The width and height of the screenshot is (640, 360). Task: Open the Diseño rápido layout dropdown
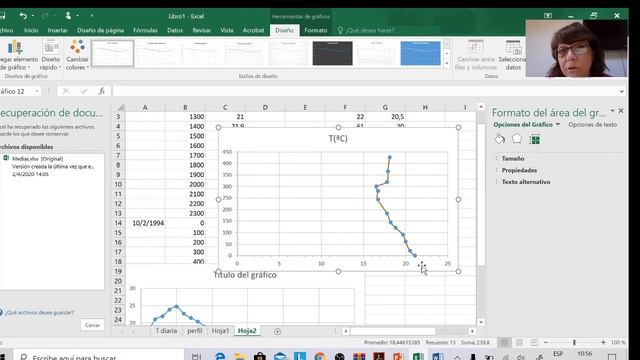[x=51, y=55]
